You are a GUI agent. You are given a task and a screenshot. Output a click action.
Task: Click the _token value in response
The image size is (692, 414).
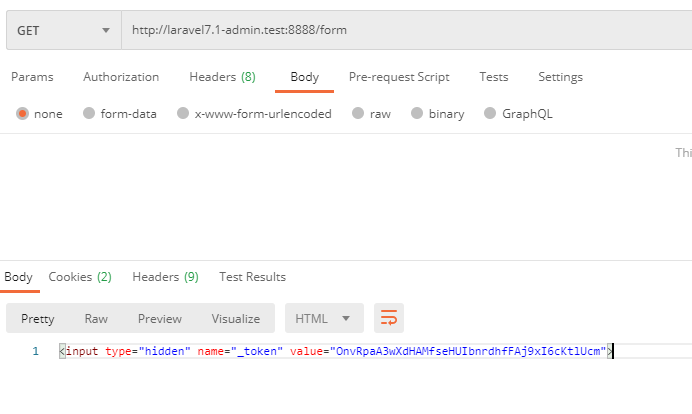pos(468,351)
